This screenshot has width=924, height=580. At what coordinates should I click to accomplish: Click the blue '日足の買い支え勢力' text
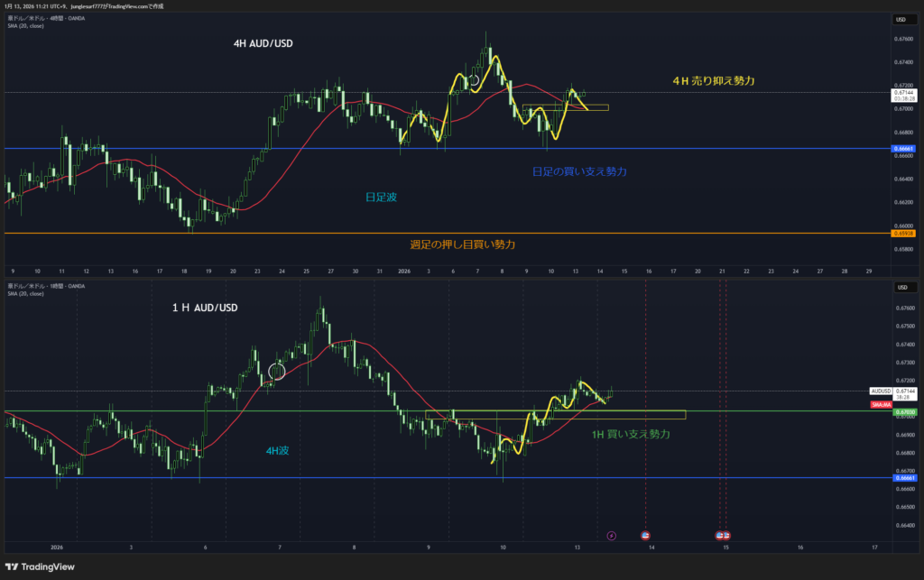click(x=578, y=170)
